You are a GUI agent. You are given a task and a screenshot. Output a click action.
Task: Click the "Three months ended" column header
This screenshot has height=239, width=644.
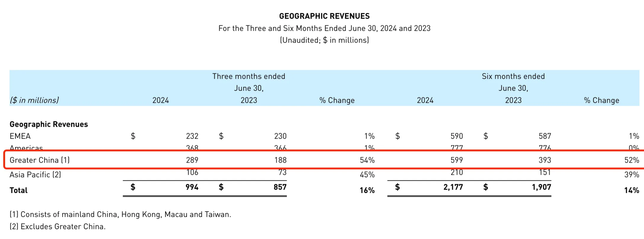[249, 76]
